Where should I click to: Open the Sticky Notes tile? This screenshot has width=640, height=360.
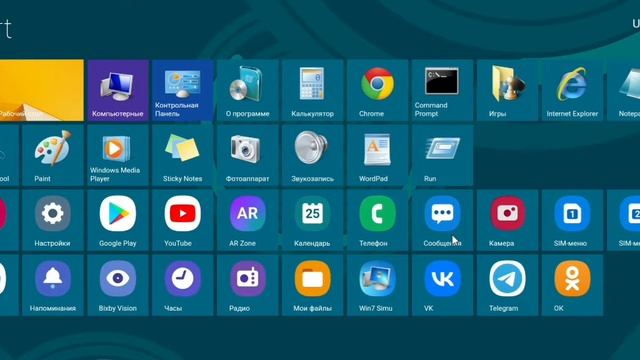182,156
